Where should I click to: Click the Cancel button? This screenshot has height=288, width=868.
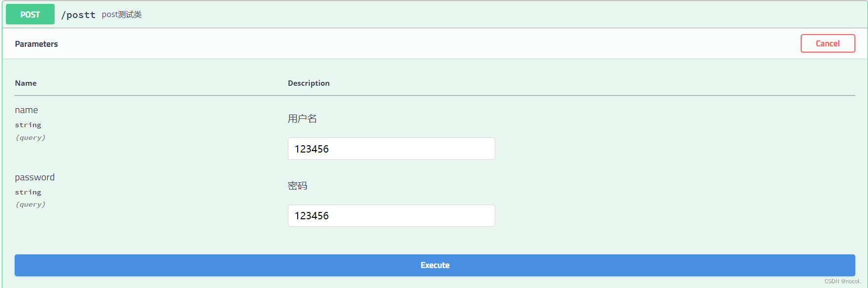(x=828, y=43)
